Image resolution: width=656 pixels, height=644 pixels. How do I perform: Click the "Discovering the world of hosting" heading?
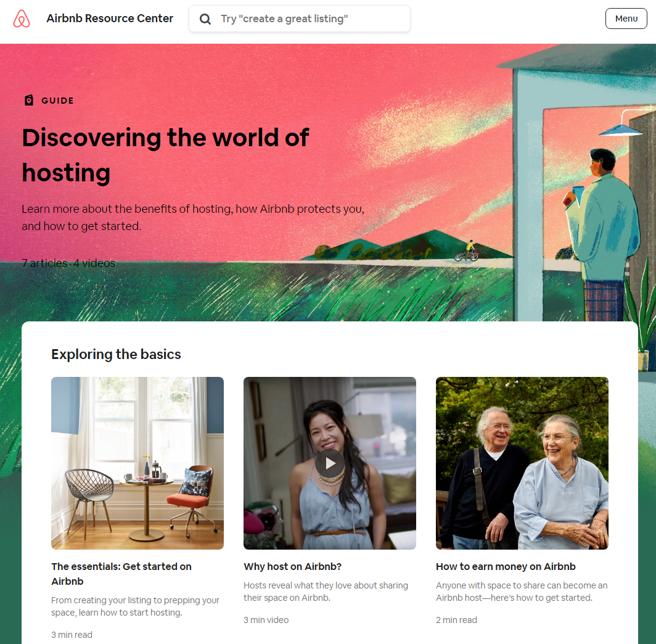pos(166,155)
